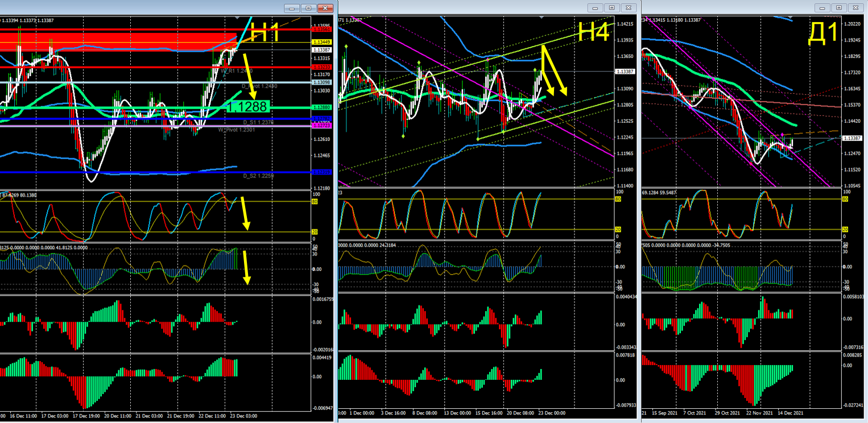Viewport: 868px width, 423px height.
Task: Select the yellow H4 timeframe label
Action: click(594, 32)
